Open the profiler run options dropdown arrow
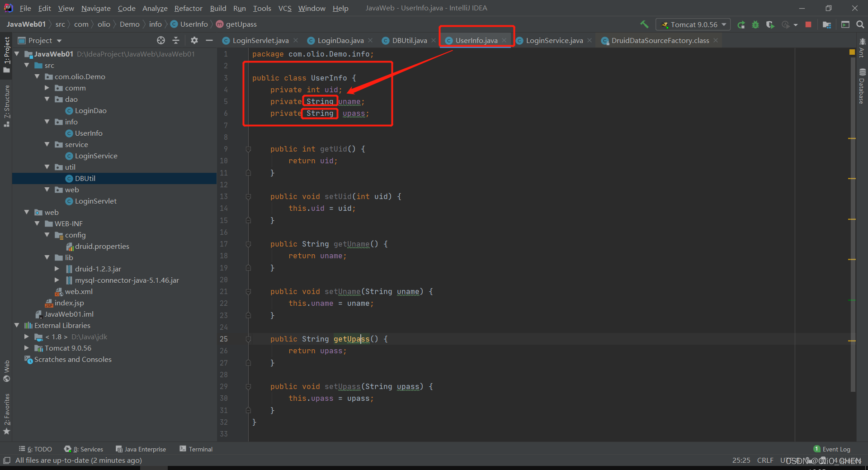This screenshot has height=470, width=868. pyautogui.click(x=796, y=24)
